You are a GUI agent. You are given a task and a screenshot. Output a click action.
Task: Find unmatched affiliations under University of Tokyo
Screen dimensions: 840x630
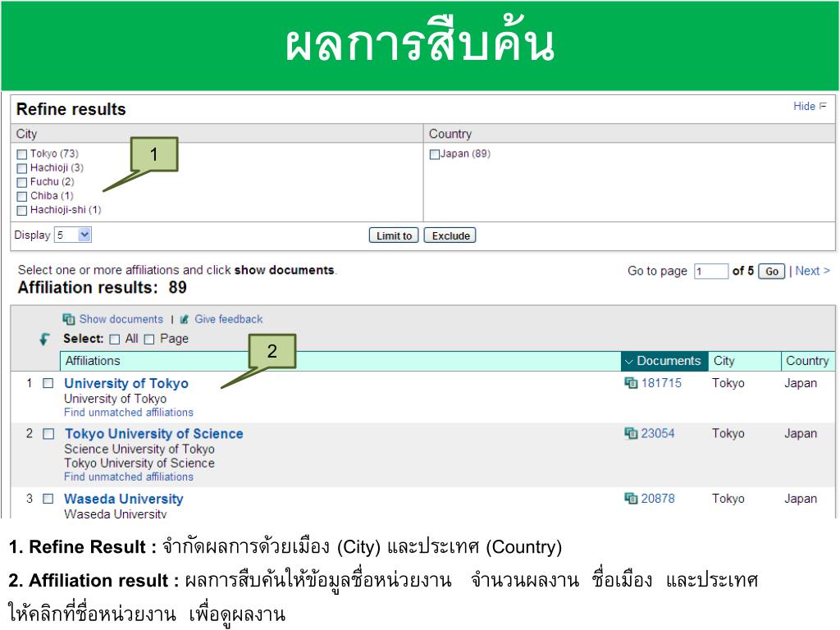(x=129, y=413)
